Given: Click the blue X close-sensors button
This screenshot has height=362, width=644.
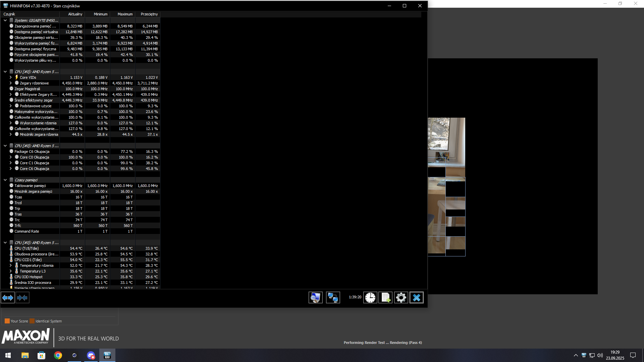Looking at the screenshot, I should pyautogui.click(x=416, y=298).
